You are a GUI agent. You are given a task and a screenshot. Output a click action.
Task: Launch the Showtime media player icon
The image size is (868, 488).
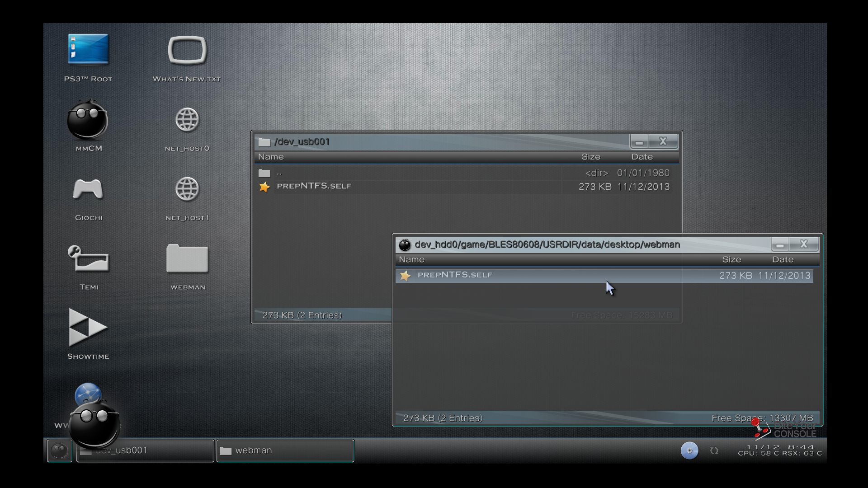88,327
